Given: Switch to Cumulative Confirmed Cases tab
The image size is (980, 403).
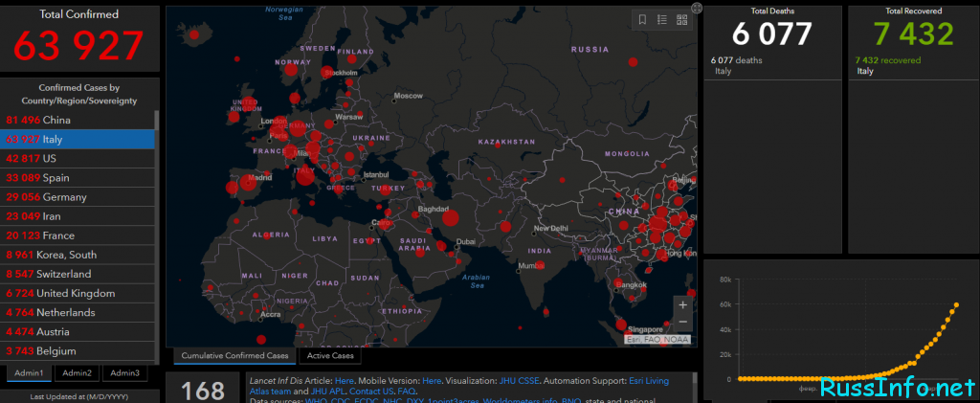Looking at the screenshot, I should [235, 356].
